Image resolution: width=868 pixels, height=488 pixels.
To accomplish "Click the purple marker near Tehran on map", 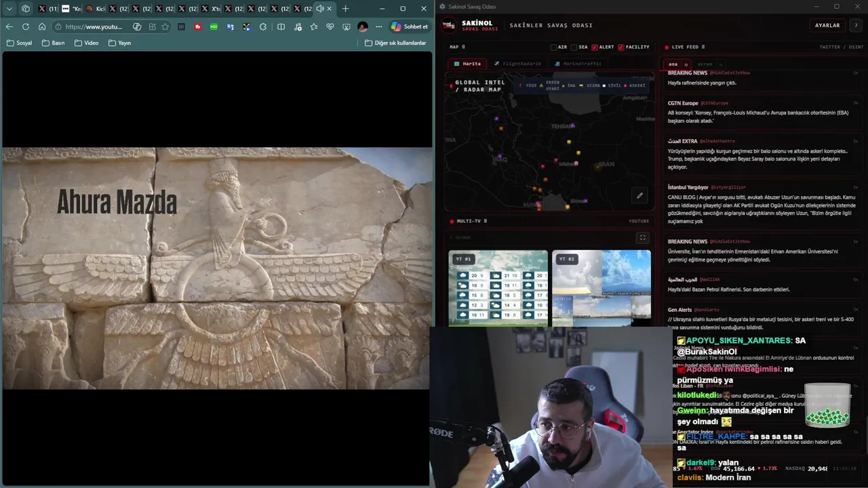I will [572, 125].
